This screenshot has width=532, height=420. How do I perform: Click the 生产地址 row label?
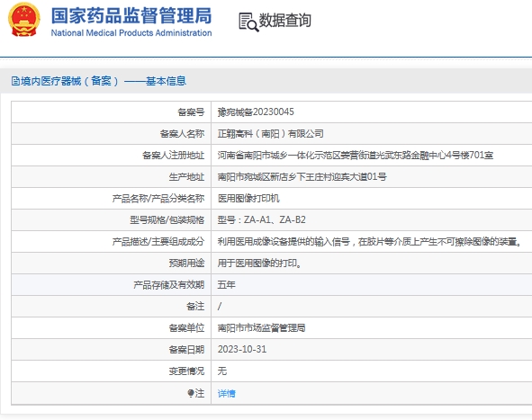[186, 176]
